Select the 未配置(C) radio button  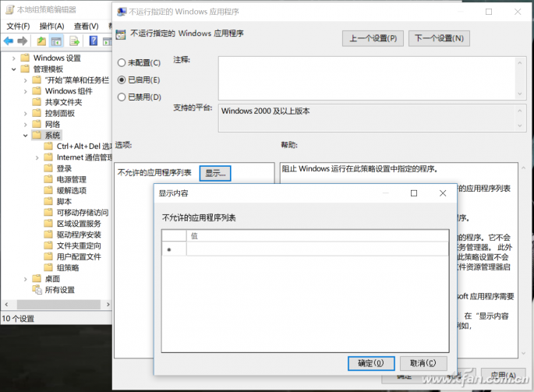(122, 62)
